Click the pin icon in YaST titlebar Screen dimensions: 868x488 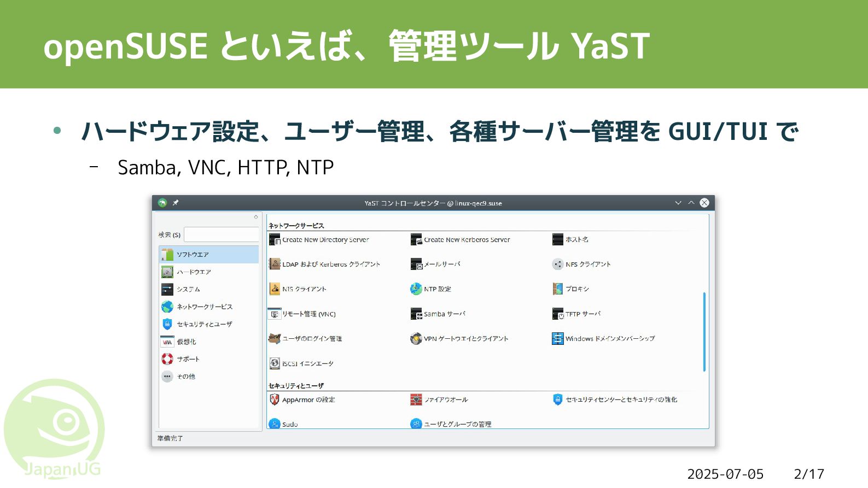point(176,203)
